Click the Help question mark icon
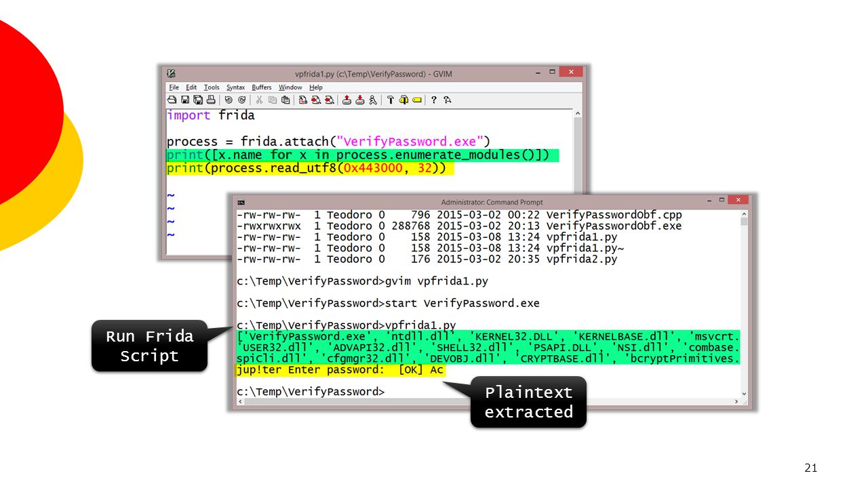This screenshot has height=488, width=868. coord(434,100)
